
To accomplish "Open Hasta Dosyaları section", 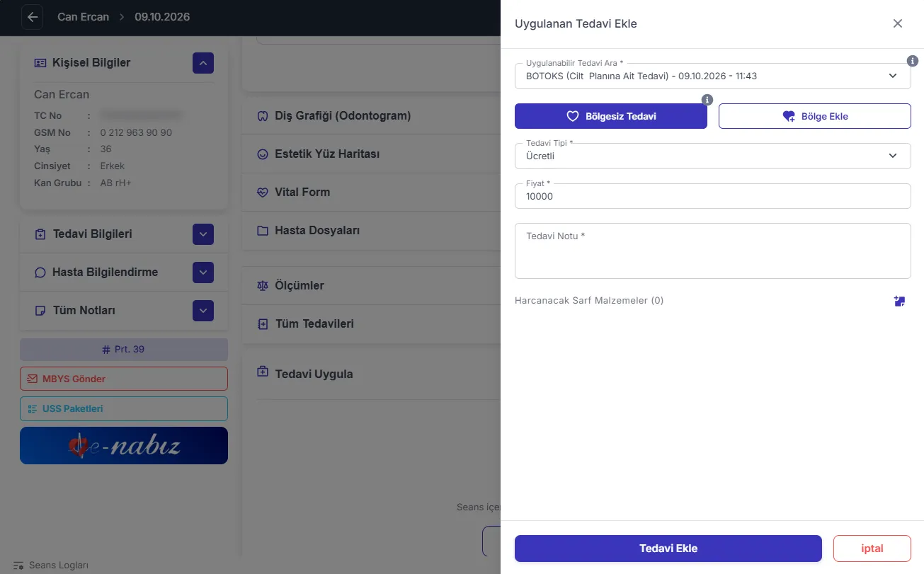I will [371, 231].
